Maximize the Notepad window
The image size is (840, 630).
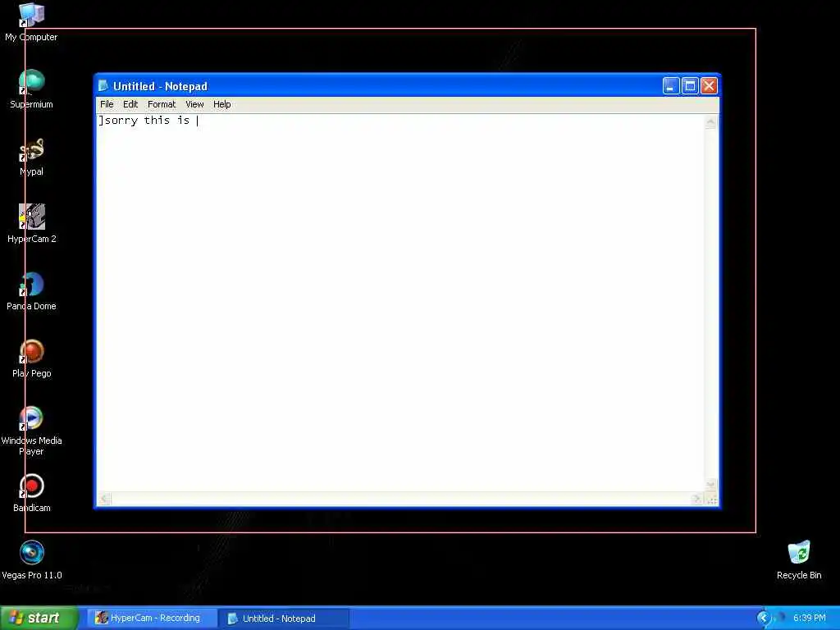690,85
